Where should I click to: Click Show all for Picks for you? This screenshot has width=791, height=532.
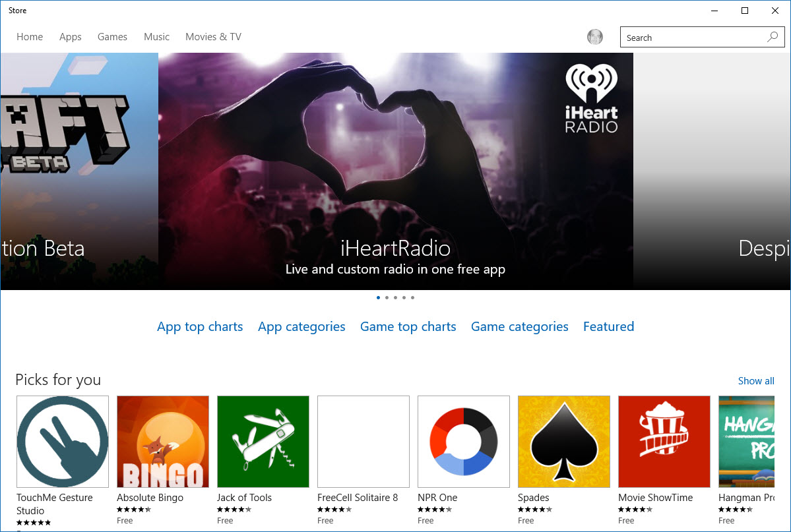(756, 380)
